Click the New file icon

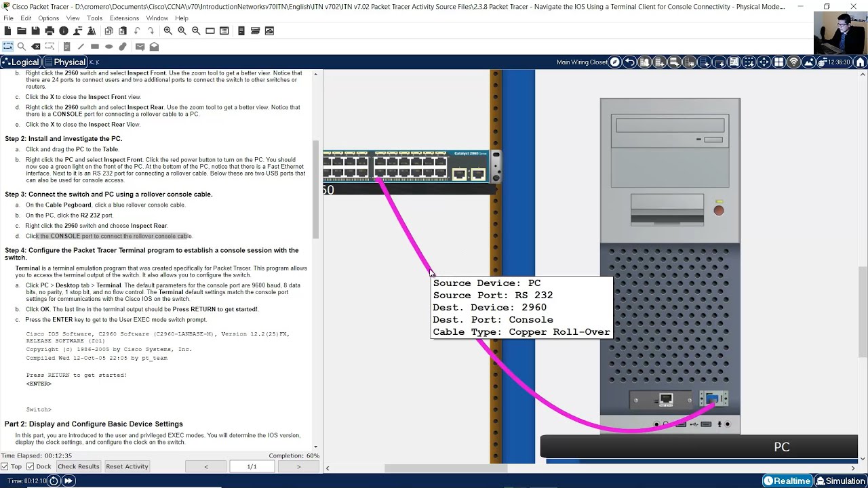[7, 31]
